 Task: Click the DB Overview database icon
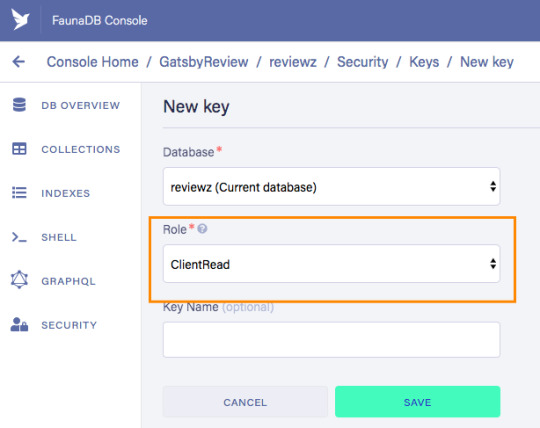tap(19, 105)
